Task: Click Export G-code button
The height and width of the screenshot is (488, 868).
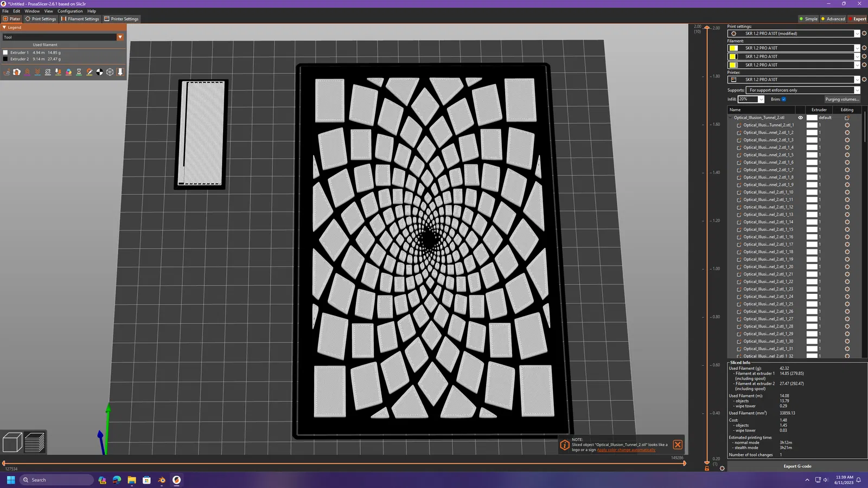Action: (797, 466)
